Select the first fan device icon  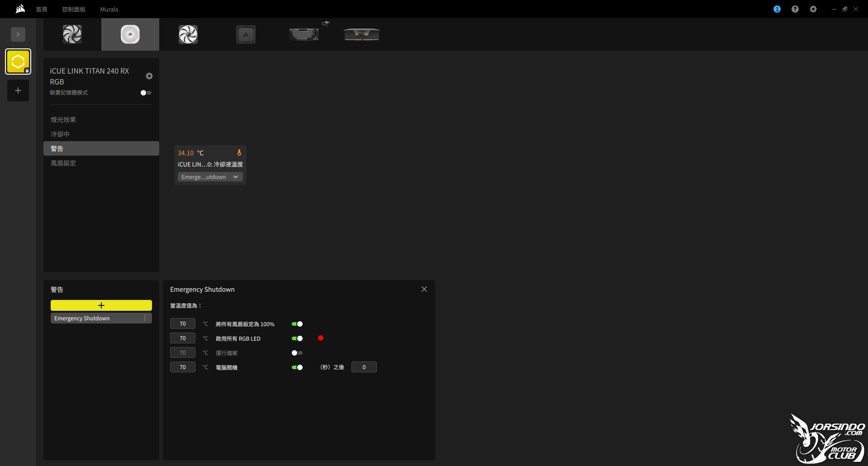(72, 34)
